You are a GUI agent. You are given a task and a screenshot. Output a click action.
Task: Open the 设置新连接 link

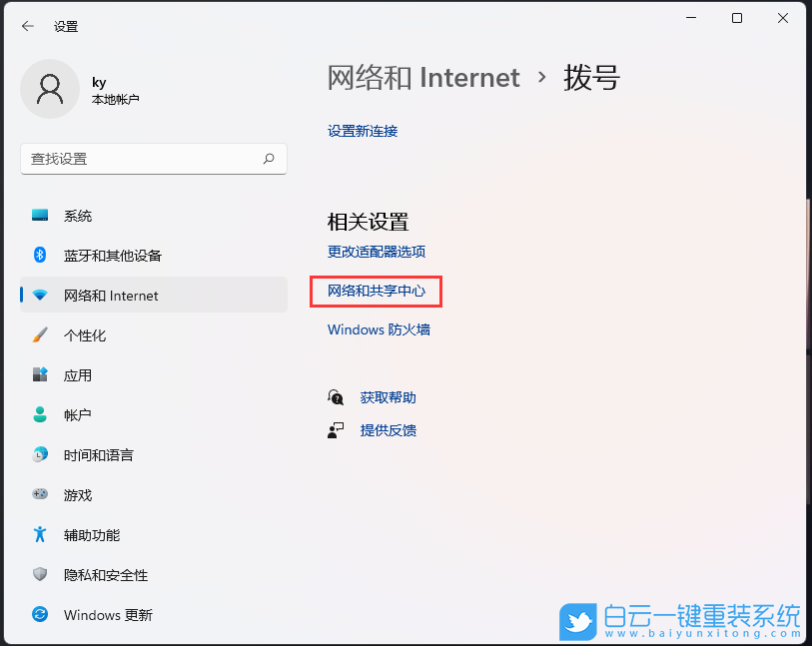coord(361,131)
